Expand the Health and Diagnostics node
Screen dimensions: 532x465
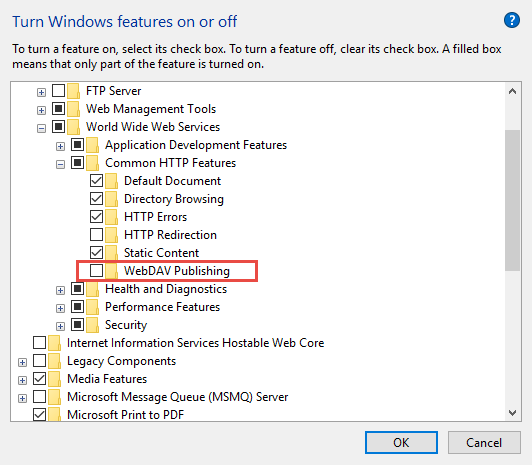[x=60, y=290]
